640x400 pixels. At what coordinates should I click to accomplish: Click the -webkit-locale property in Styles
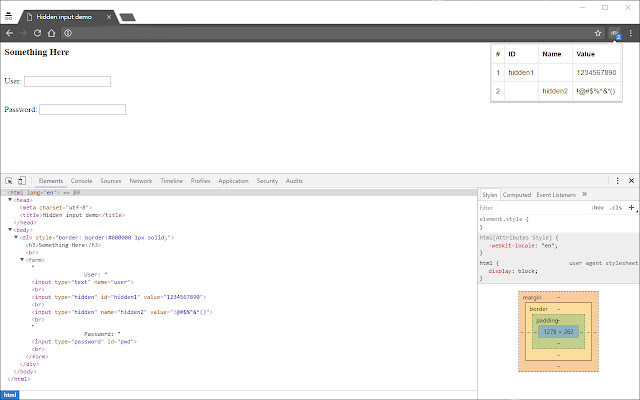point(523,246)
